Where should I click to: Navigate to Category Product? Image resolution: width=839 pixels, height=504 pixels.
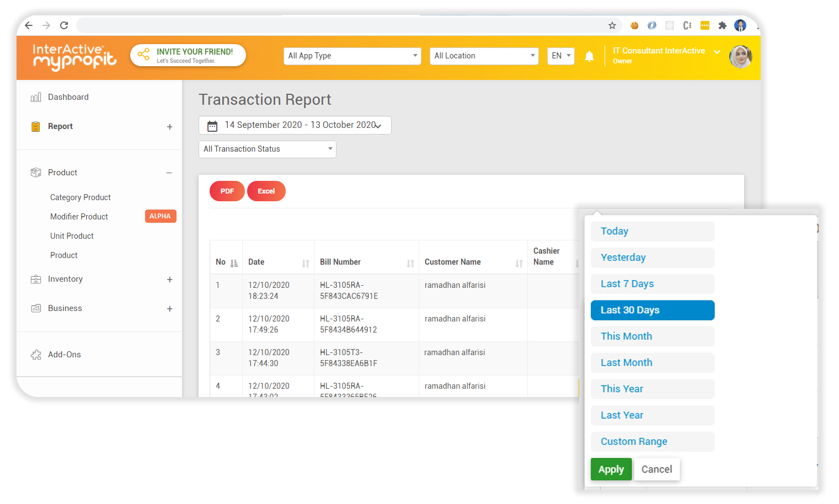80,197
